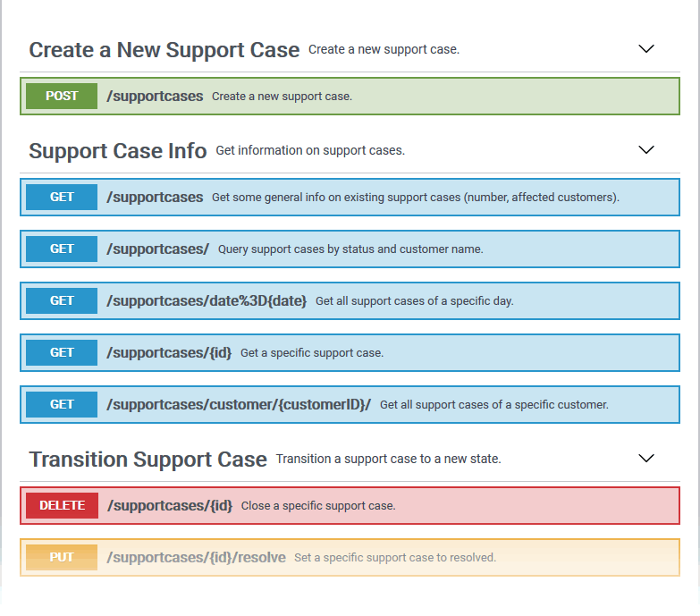Open the /supportcases/date%3D{date} endpoint path
Screen dimensions: 700x616
pyautogui.click(x=207, y=301)
